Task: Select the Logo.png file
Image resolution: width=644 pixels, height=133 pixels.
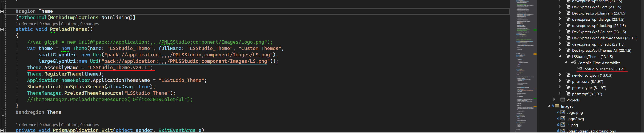Action: click(574, 113)
